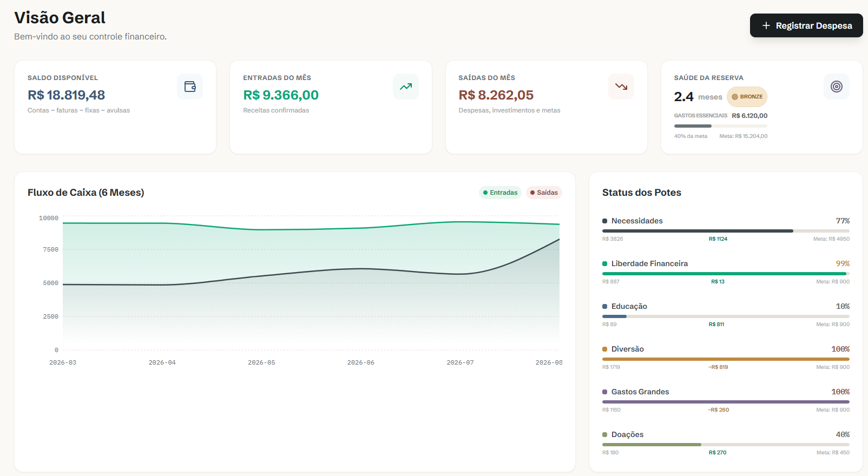The image size is (868, 476).
Task: Toggle the Entradas legend chip
Action: point(500,193)
